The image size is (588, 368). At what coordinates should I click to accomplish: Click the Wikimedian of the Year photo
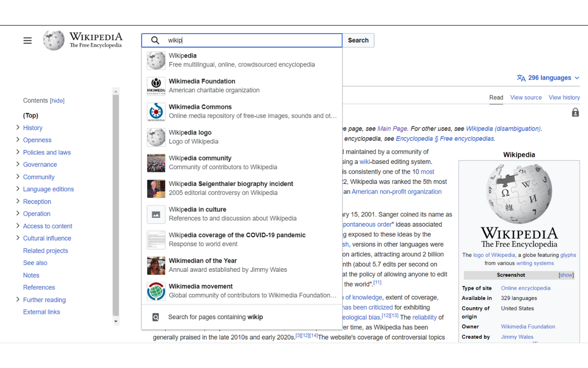(156, 265)
